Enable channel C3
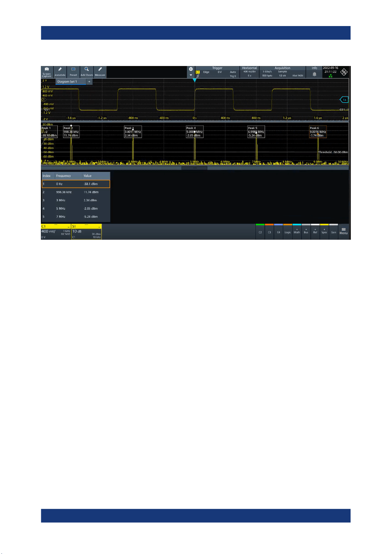Viewport: 392px width, 554px height. [x=269, y=232]
